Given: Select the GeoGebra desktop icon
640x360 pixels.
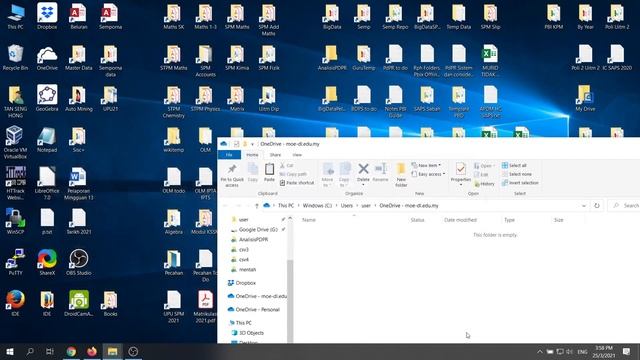Looking at the screenshot, I should coord(47,98).
